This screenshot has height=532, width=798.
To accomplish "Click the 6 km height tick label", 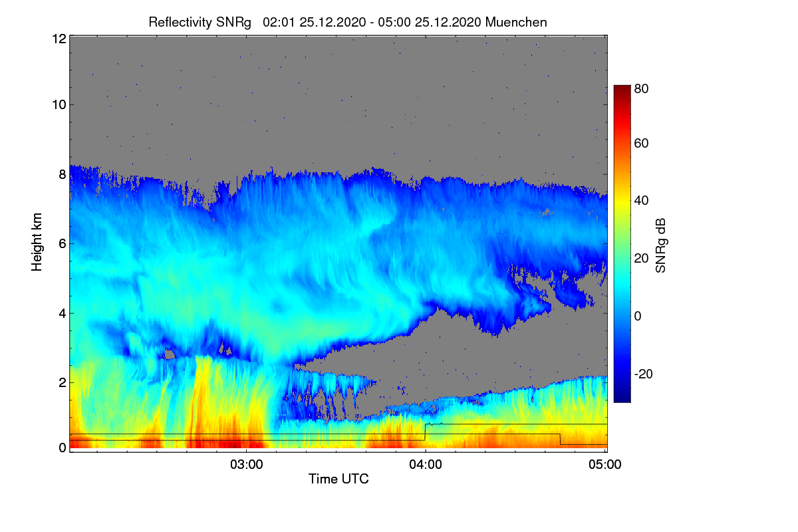I will [x=61, y=243].
